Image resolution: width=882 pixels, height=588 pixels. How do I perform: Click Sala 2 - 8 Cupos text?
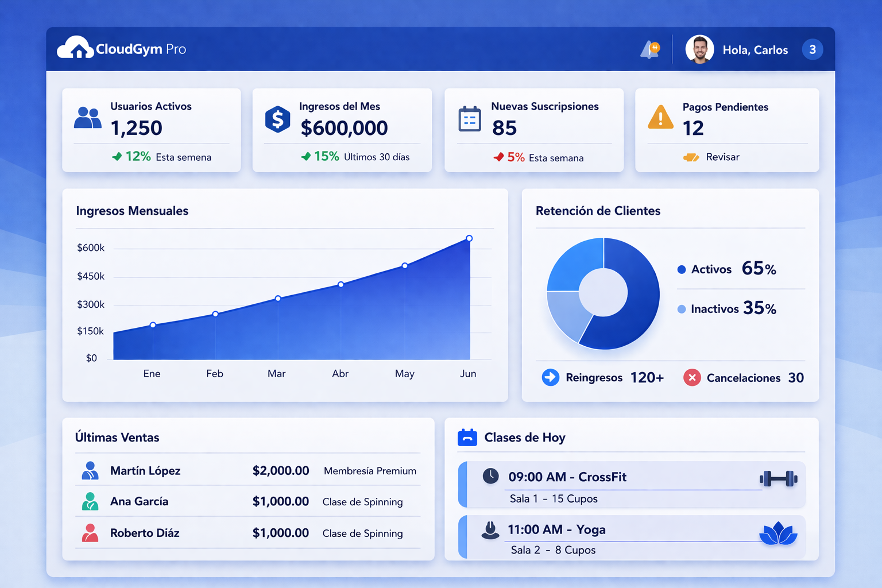(x=553, y=550)
